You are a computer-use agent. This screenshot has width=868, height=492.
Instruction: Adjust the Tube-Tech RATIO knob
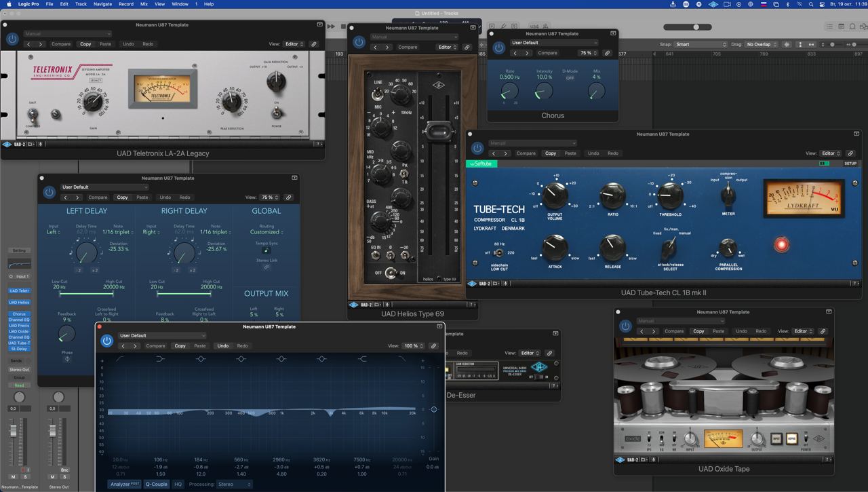point(612,195)
